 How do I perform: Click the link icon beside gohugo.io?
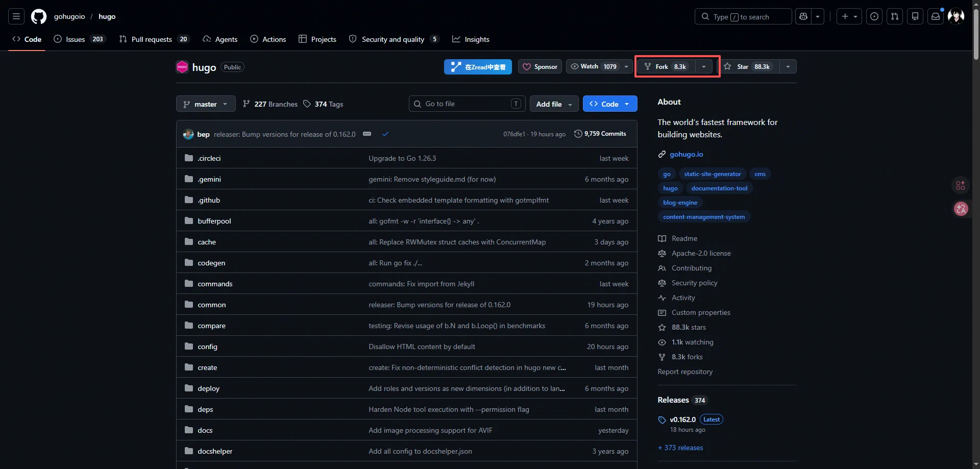click(x=662, y=154)
